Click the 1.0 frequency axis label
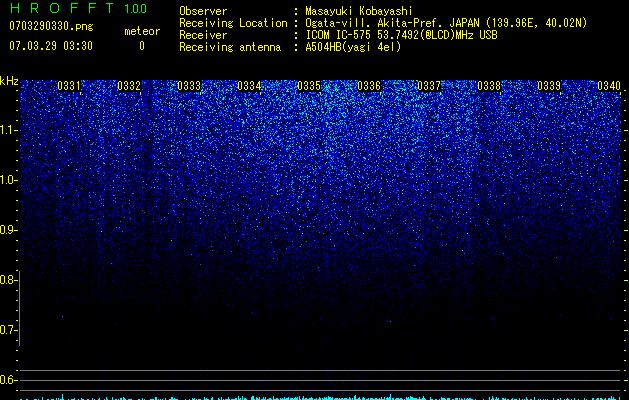The height and width of the screenshot is (400, 629). click(9, 180)
